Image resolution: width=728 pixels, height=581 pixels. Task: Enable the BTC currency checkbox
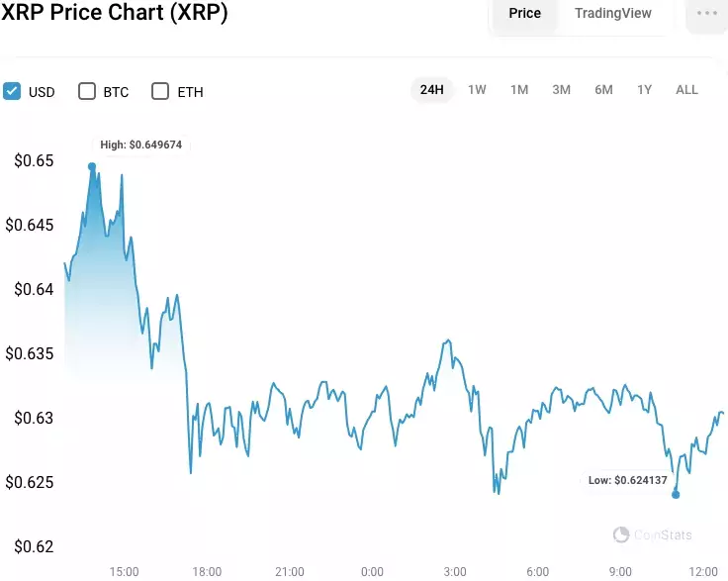click(x=87, y=91)
